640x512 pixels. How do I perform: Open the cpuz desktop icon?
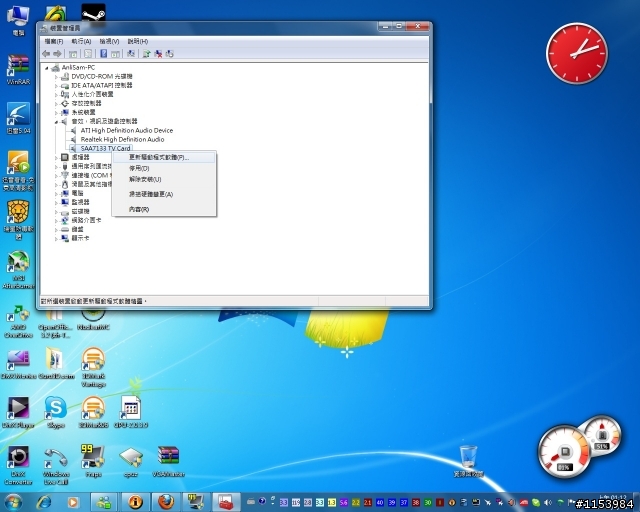pos(131,461)
